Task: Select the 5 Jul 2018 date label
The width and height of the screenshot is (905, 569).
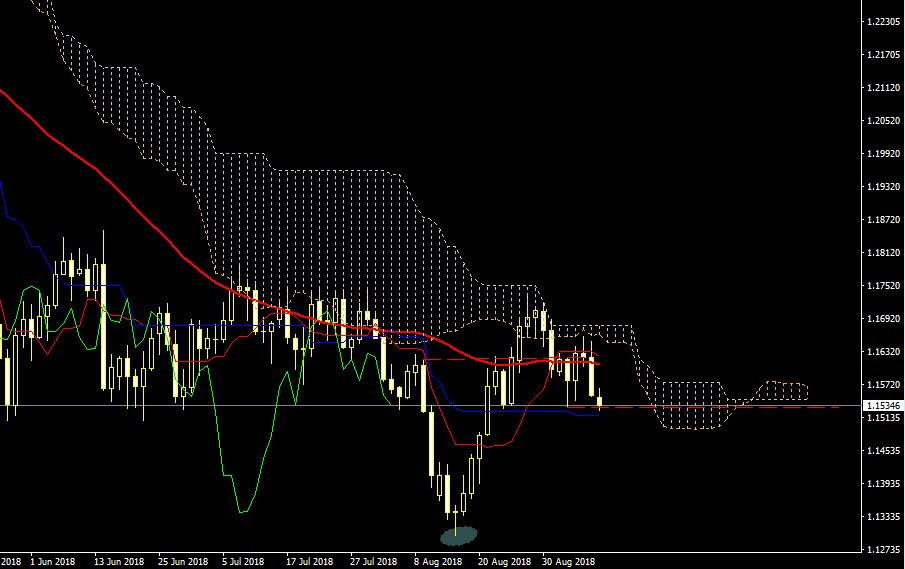Action: [244, 561]
